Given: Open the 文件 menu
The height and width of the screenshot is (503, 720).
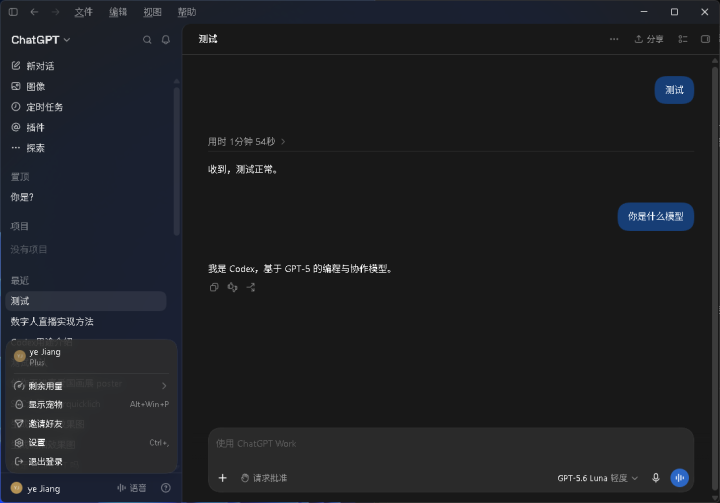Looking at the screenshot, I should click(x=84, y=12).
